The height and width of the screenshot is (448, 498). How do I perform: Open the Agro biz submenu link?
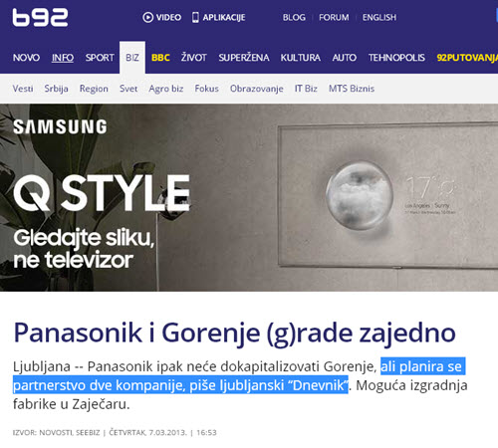pyautogui.click(x=166, y=89)
